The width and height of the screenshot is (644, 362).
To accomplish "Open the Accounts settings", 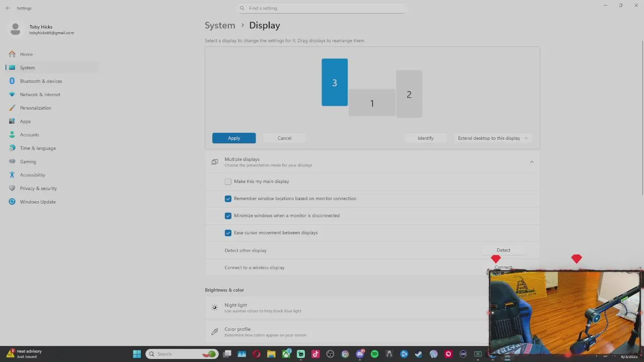I will pos(52,135).
